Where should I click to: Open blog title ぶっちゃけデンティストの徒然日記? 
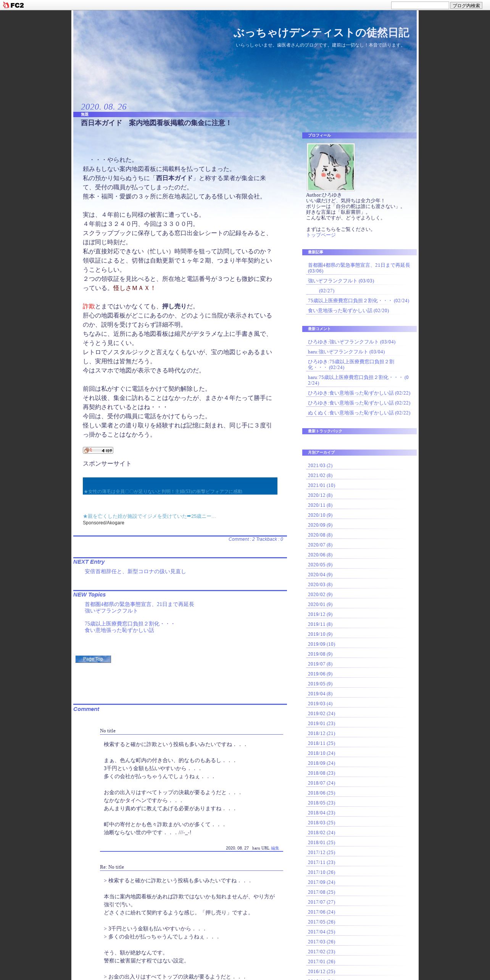coord(321,33)
